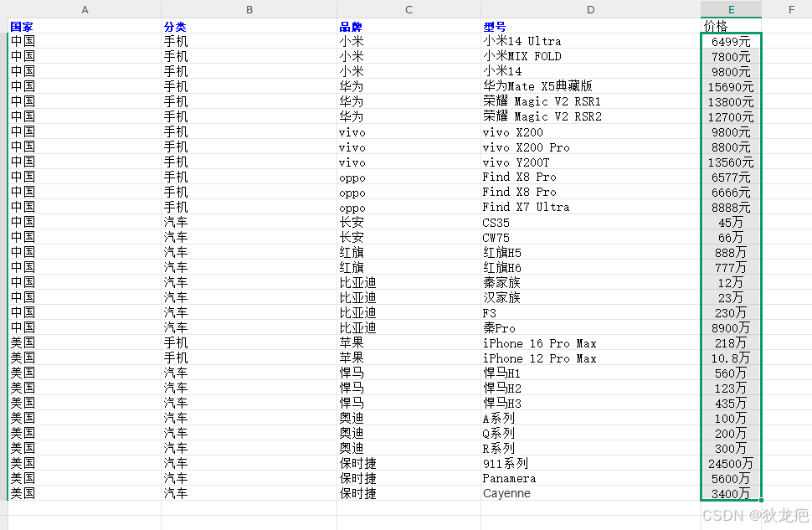Select column C header

409,9
